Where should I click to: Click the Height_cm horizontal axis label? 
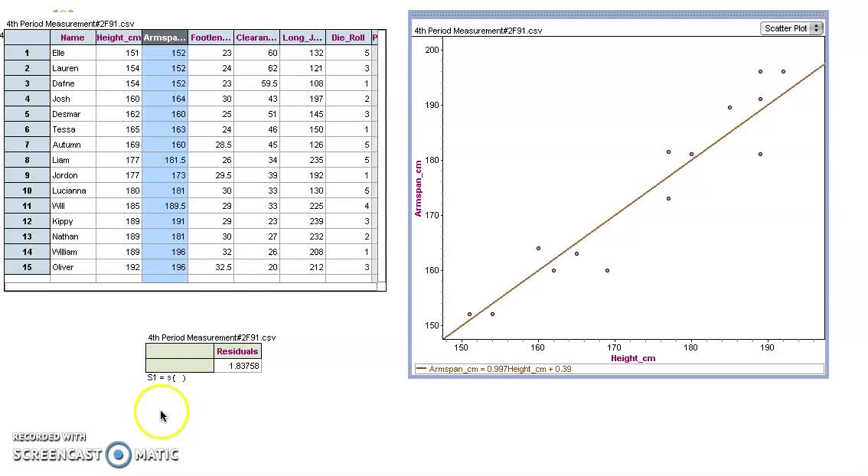pyautogui.click(x=633, y=357)
